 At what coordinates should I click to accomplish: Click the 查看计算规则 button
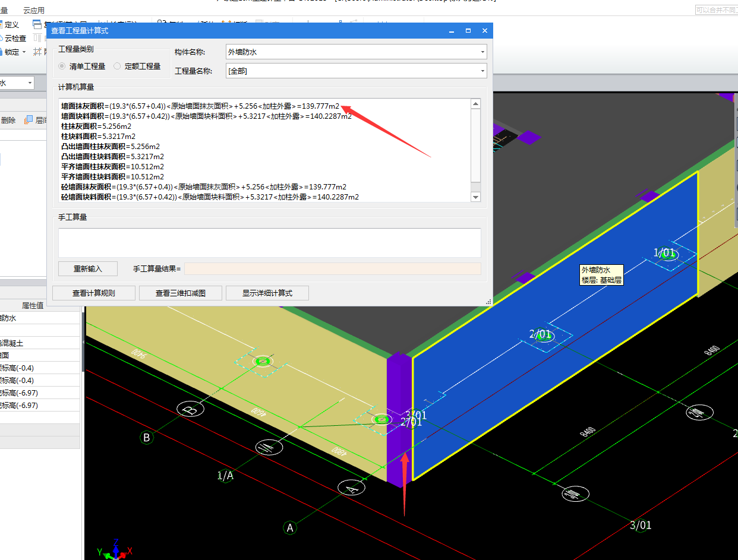94,293
